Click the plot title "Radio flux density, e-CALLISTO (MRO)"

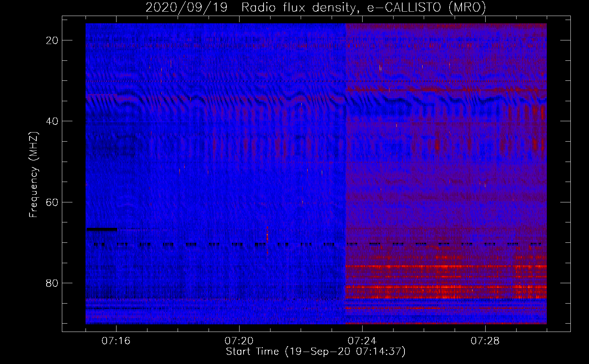(363, 7)
